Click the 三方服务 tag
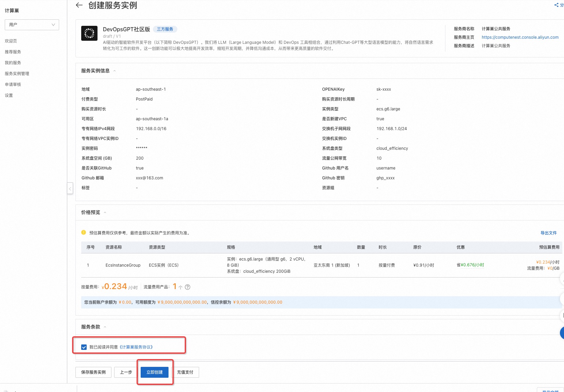 pyautogui.click(x=165, y=29)
